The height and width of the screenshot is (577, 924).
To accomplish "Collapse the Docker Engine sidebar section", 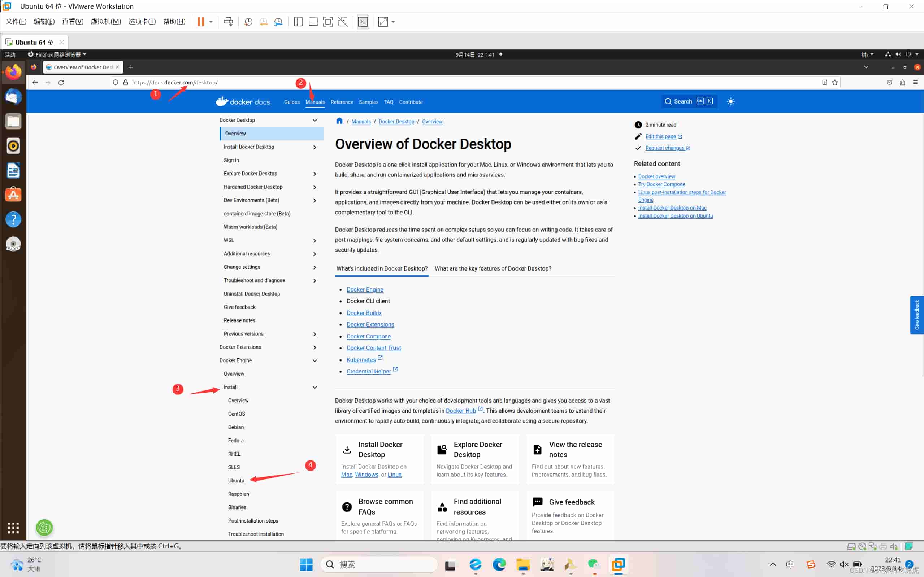I will pyautogui.click(x=314, y=360).
